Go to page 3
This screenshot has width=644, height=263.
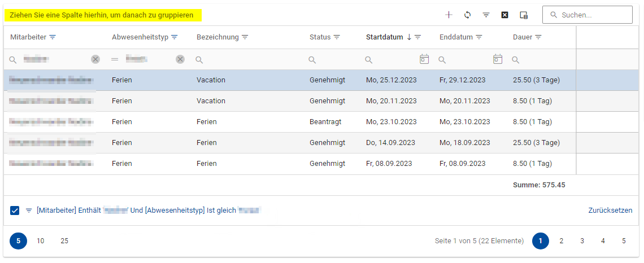(x=582, y=241)
